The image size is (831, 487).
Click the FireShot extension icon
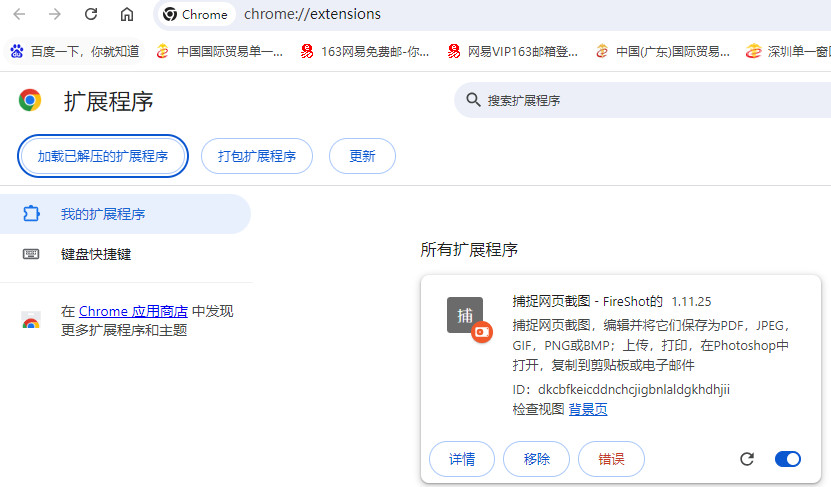[467, 318]
